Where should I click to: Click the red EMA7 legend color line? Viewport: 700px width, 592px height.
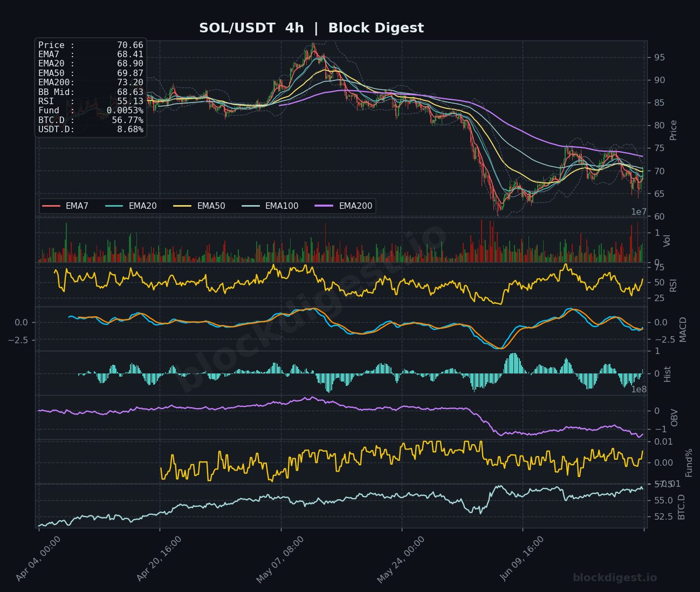(x=51, y=206)
